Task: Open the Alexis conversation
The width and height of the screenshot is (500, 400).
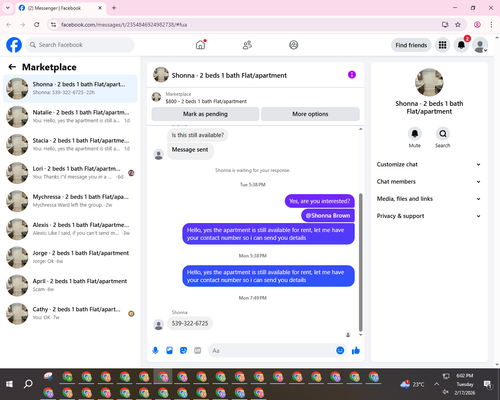Action: click(70, 229)
